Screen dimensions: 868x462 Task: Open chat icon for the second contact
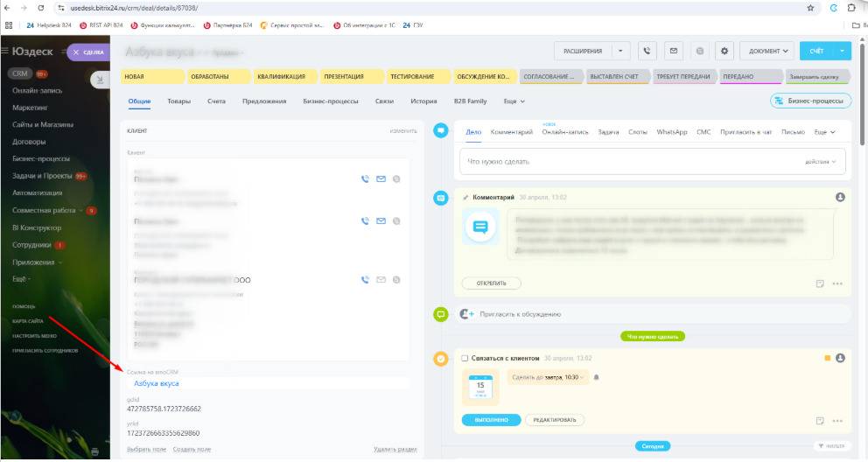(x=396, y=221)
